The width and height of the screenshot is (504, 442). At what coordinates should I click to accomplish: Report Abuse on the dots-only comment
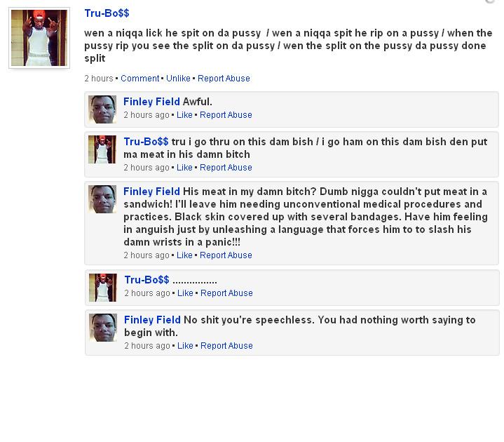pos(226,293)
